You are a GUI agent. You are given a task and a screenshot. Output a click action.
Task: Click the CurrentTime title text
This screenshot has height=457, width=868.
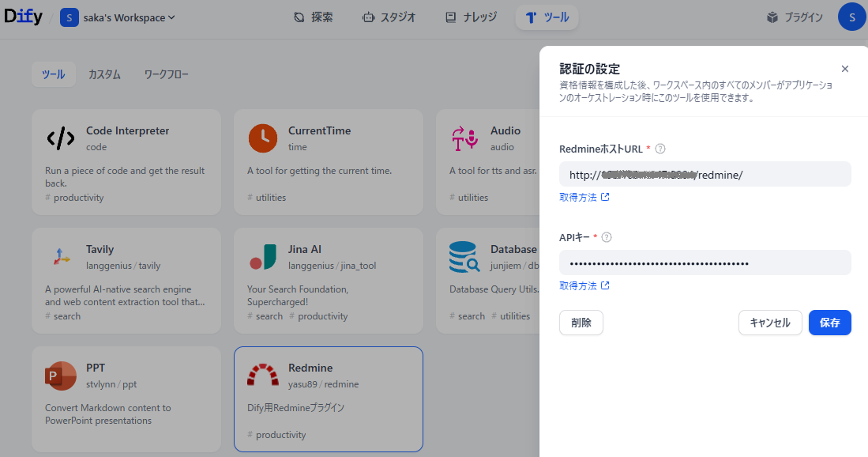click(319, 130)
